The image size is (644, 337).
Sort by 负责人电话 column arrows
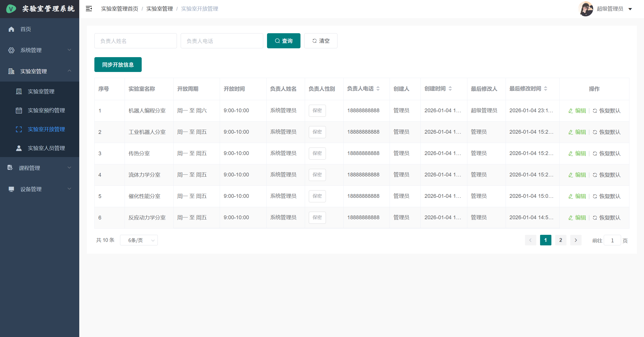pos(378,89)
